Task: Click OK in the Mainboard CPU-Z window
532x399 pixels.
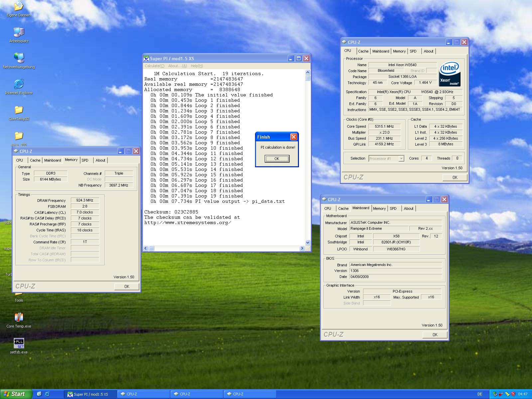Action: click(435, 335)
